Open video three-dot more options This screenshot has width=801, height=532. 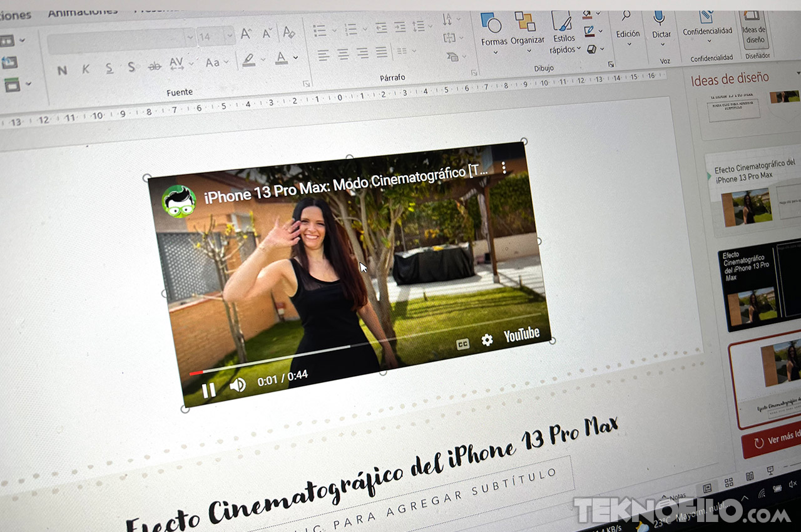tap(503, 167)
